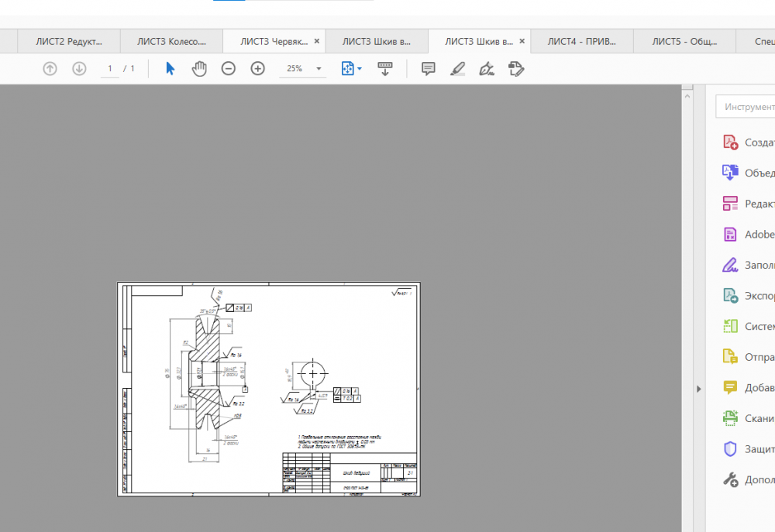Activate the hand pan tool
775x532 pixels.
[199, 69]
